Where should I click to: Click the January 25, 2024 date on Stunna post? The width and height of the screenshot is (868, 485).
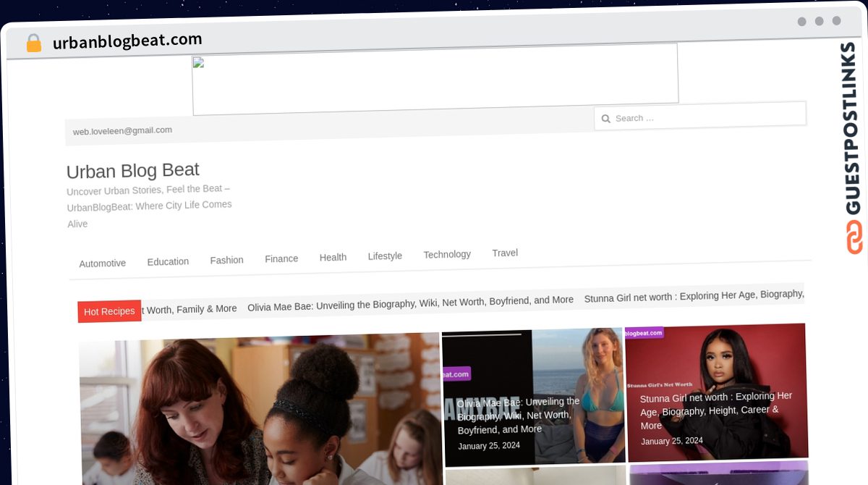coord(672,441)
